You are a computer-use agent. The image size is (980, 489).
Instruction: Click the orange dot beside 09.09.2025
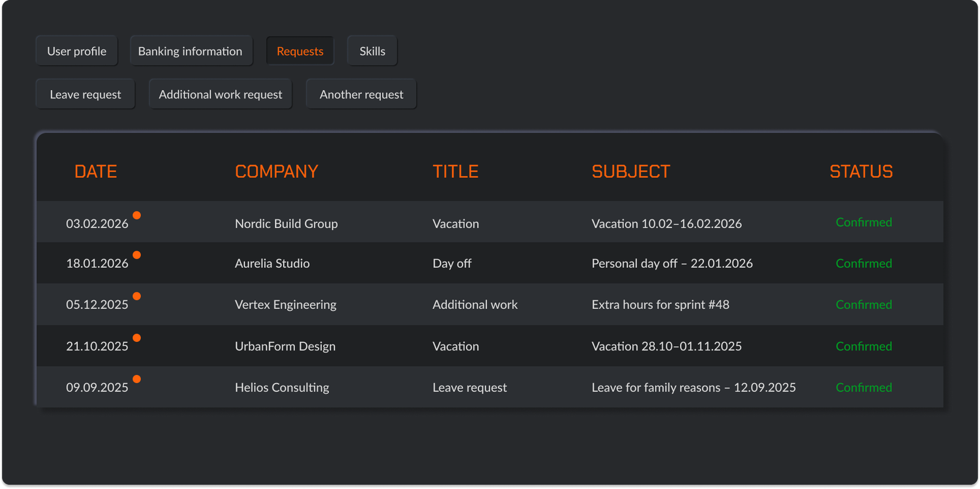tap(137, 379)
